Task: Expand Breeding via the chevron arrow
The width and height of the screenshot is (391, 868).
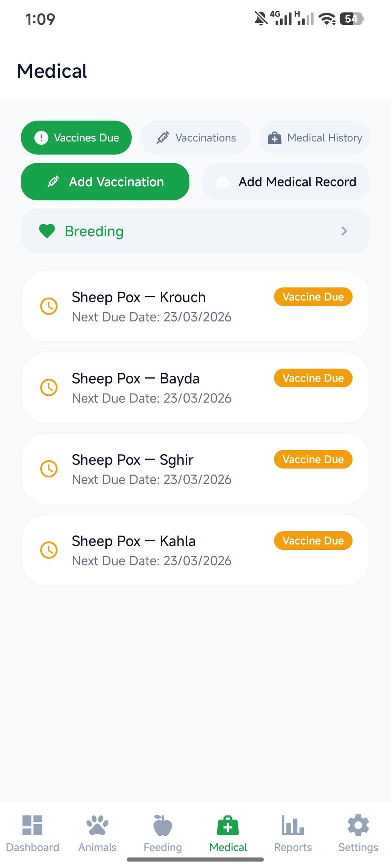Action: 344,231
